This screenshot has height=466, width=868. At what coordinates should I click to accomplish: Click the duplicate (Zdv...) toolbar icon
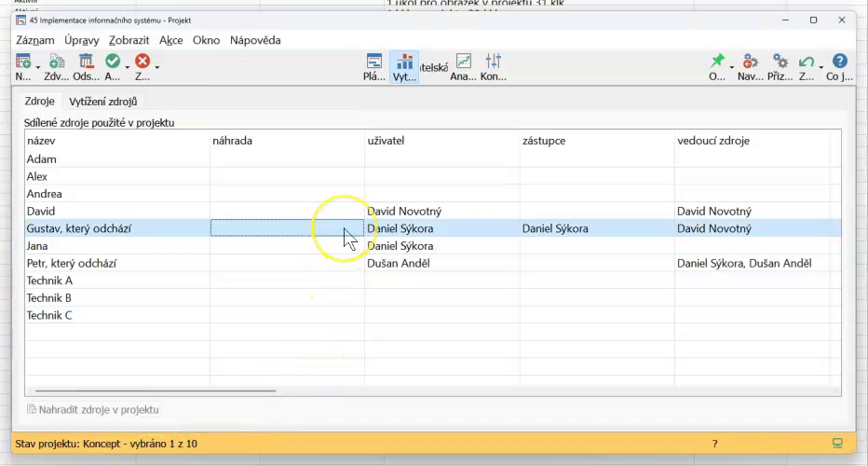(56, 62)
